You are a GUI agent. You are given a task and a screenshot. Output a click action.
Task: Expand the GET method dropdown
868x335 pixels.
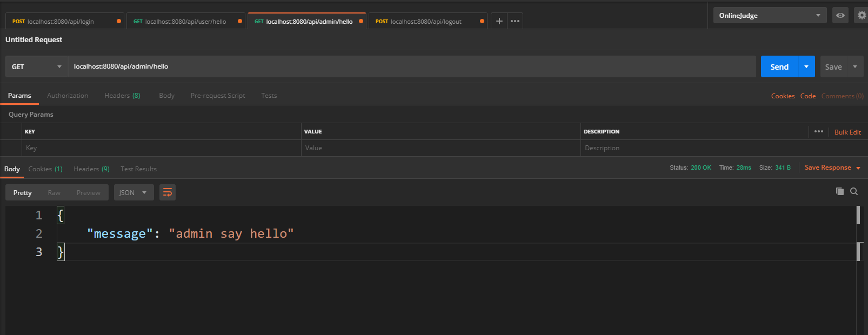click(36, 66)
